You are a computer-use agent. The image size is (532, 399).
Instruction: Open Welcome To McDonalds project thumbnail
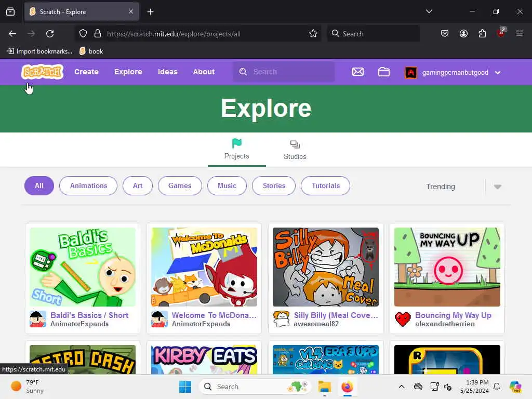click(204, 267)
